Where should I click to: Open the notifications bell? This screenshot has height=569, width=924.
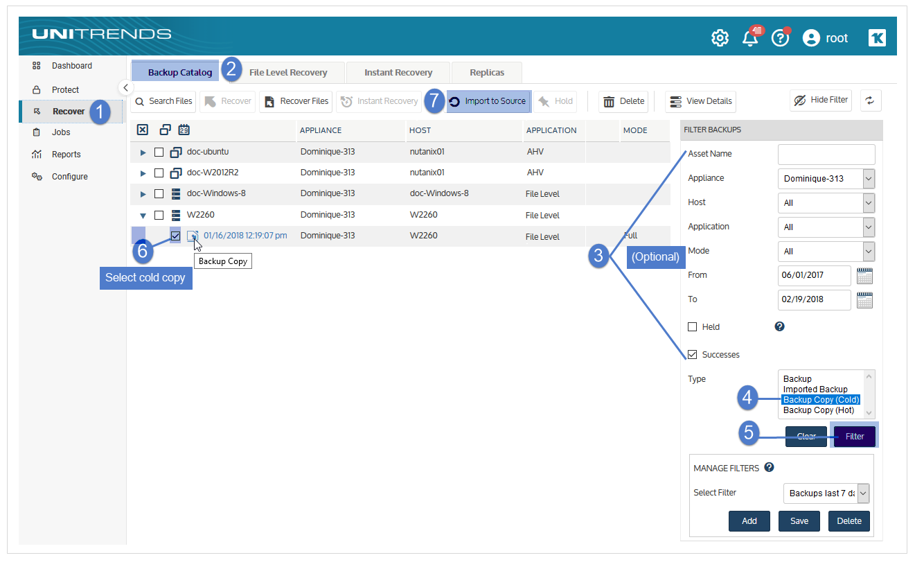750,38
